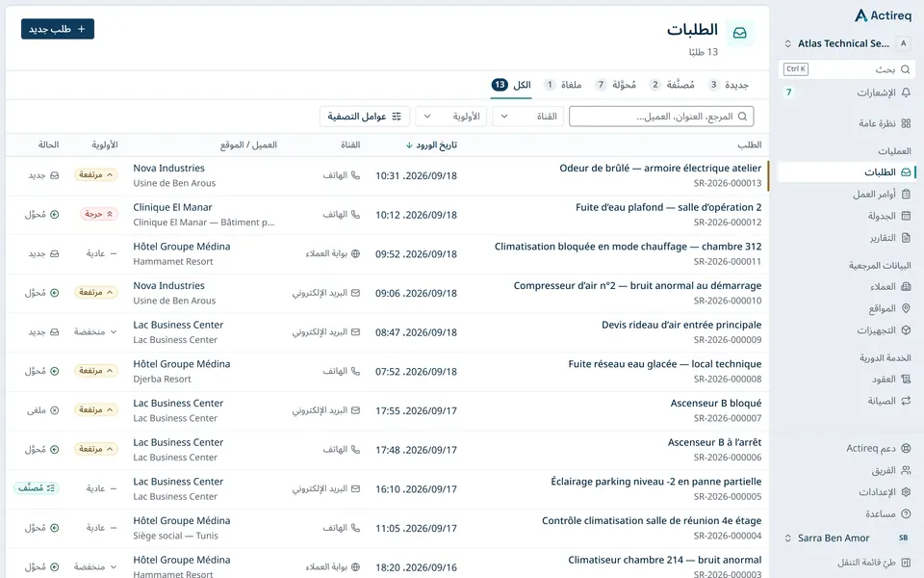Screen dimensions: 924x578
Task: Click the new status icon in SR-2026-000009 row
Action: [54, 332]
